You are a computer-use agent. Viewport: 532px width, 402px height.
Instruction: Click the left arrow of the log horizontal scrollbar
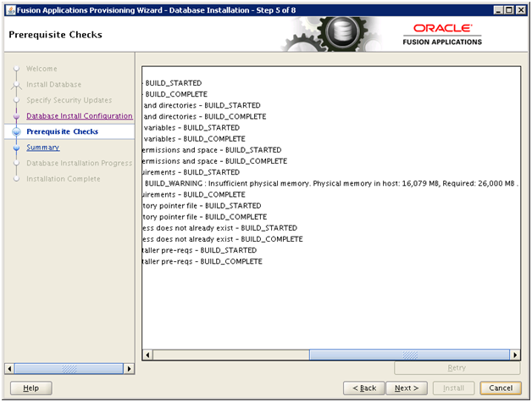pos(147,355)
